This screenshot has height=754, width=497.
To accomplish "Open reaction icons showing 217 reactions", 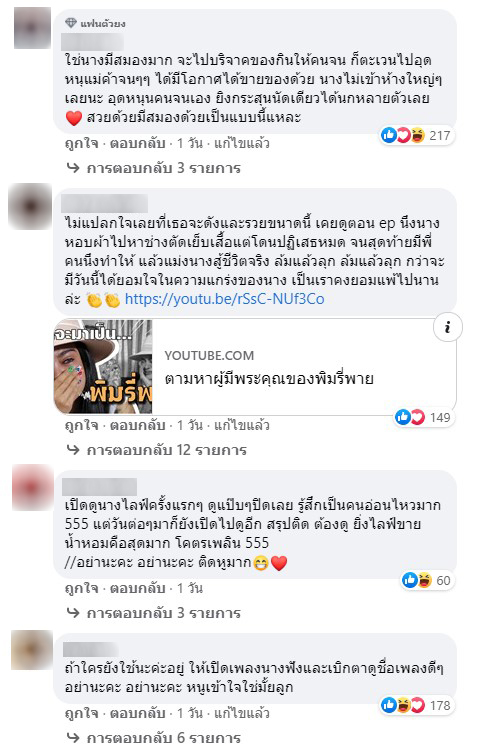I will click(416, 136).
